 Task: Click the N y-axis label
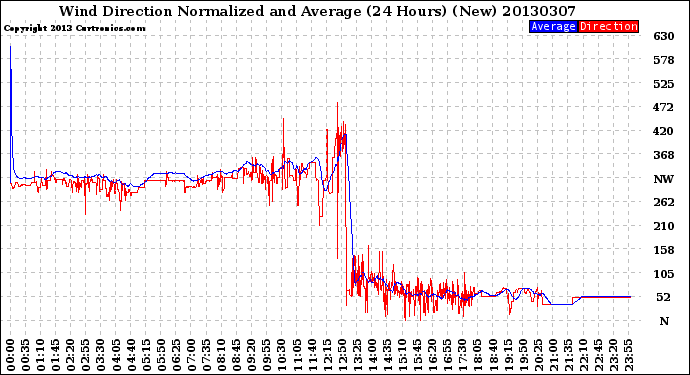[x=664, y=321]
